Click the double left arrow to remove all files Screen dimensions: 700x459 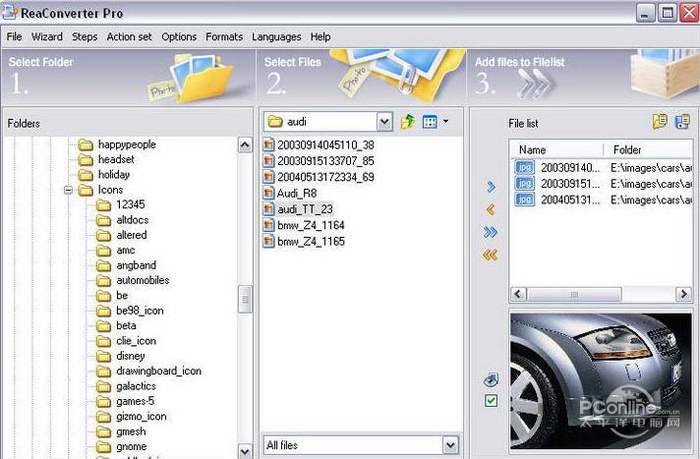click(x=490, y=255)
